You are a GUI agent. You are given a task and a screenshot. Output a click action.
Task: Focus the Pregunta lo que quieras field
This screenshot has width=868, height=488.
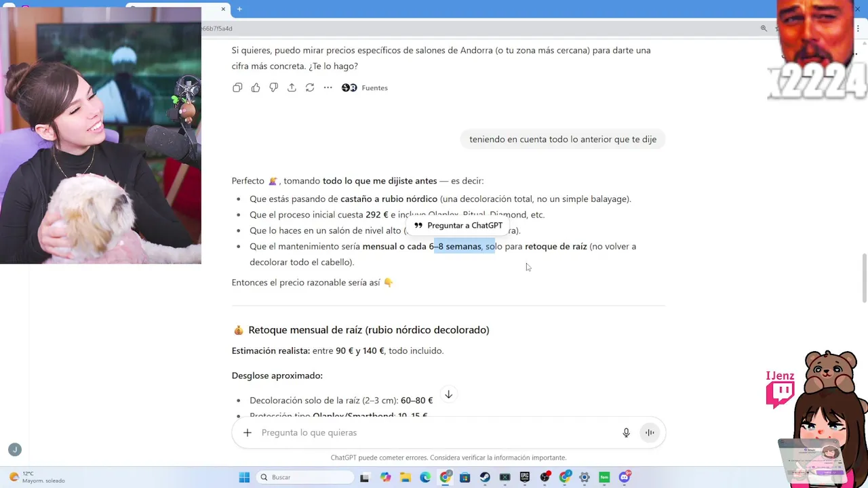click(x=434, y=432)
